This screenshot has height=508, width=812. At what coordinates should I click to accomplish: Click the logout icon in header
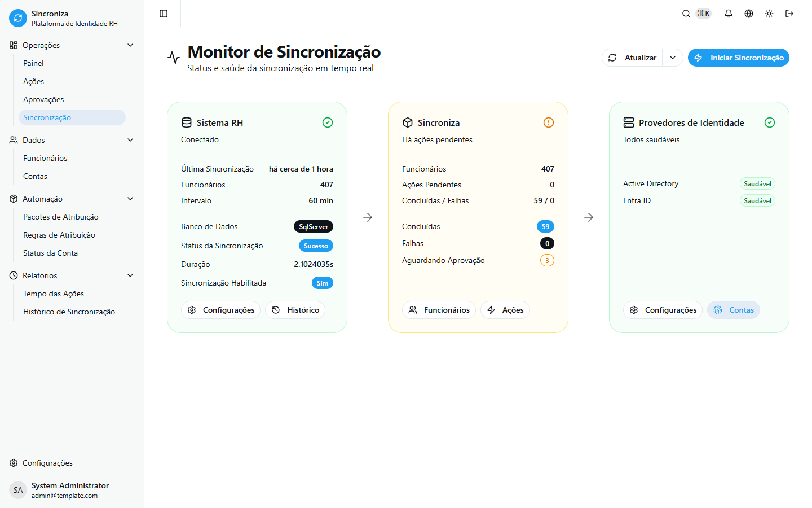[x=789, y=14]
